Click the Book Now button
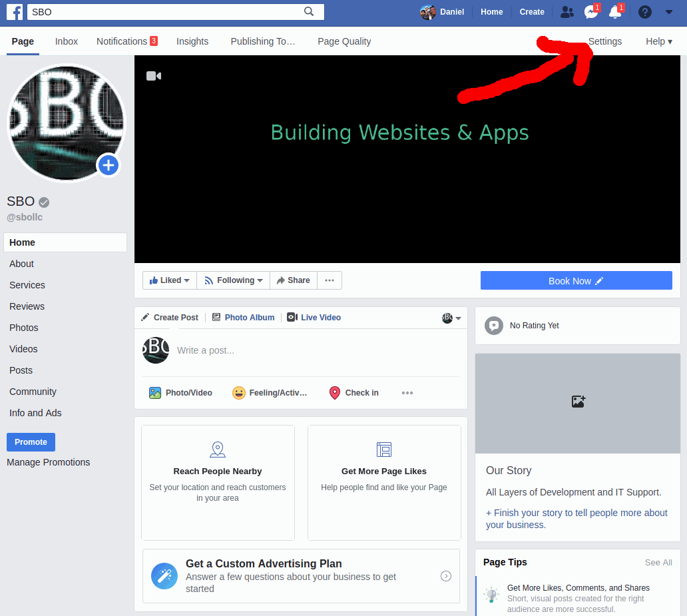The height and width of the screenshot is (616, 687). point(576,281)
